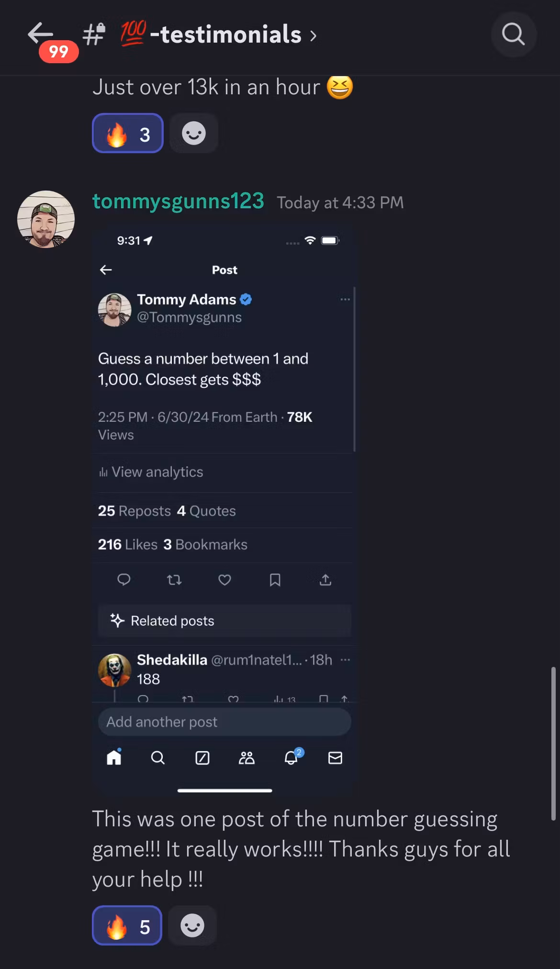Screen dimensions: 560x969
Task: Tap the bookmark icon under the post
Action: click(x=275, y=580)
